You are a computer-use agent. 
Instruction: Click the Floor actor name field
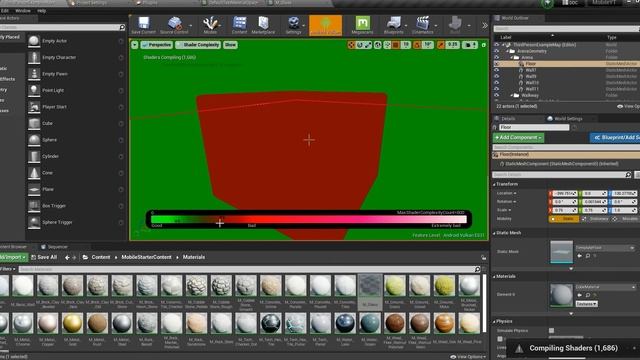[534, 127]
